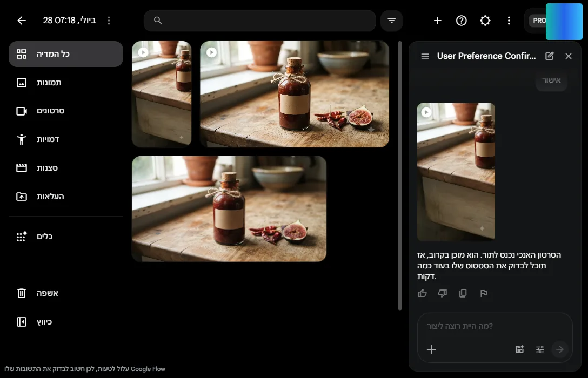Start a new chat with edit icon

550,56
